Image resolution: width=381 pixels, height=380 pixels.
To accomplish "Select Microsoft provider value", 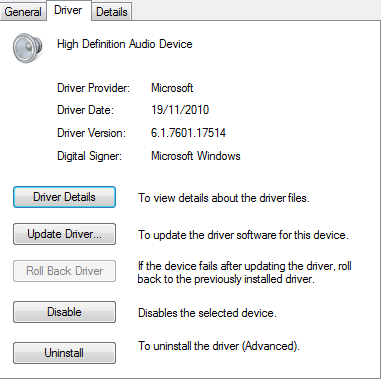I will pyautogui.click(x=172, y=88).
